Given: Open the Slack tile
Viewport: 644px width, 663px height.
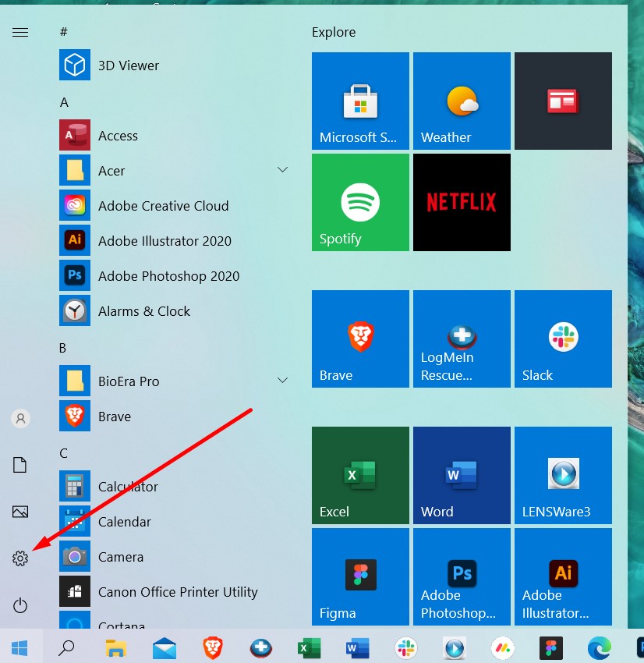Looking at the screenshot, I should pos(563,339).
